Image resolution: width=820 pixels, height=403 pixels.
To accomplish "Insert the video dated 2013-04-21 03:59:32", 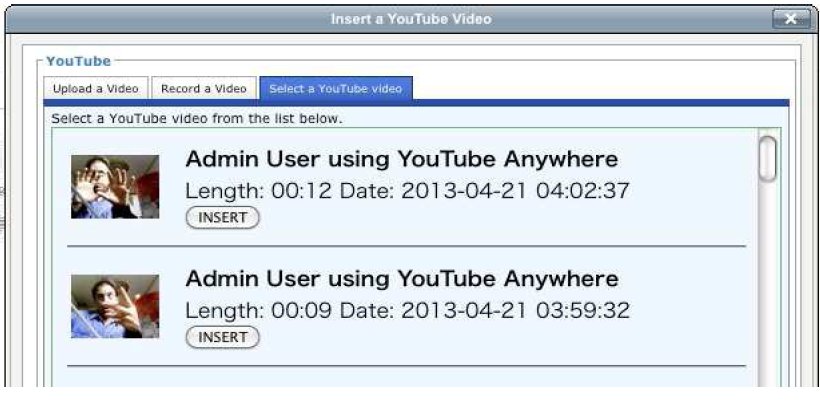I will [222, 337].
